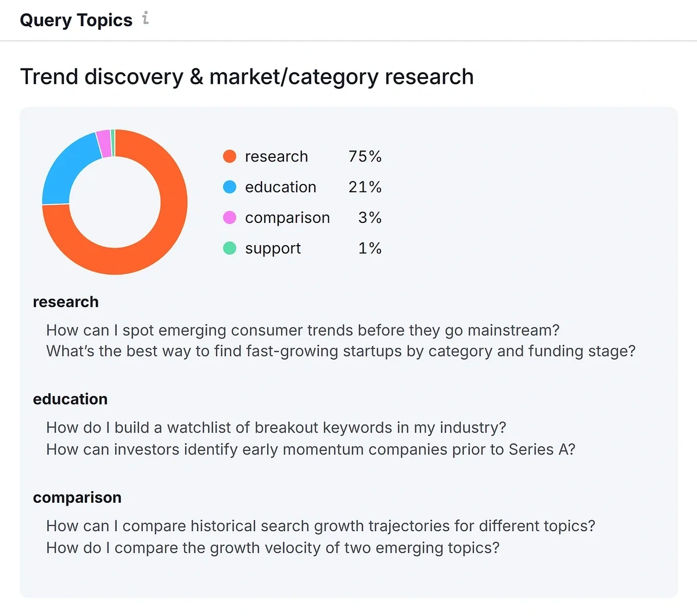Select the orange research legend dot

(230, 156)
